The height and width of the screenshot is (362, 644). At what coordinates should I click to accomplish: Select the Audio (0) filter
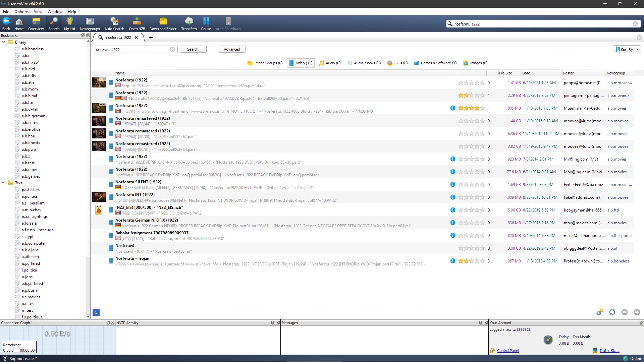coord(329,63)
